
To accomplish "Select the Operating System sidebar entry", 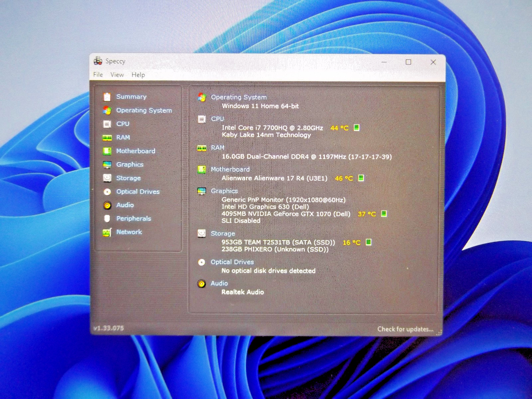I will point(144,110).
